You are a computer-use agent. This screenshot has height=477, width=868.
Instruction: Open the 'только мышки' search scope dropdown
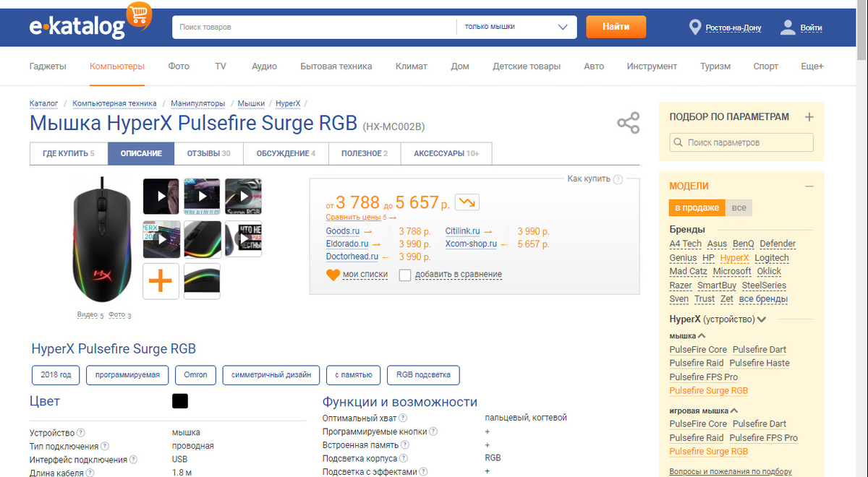[516, 27]
